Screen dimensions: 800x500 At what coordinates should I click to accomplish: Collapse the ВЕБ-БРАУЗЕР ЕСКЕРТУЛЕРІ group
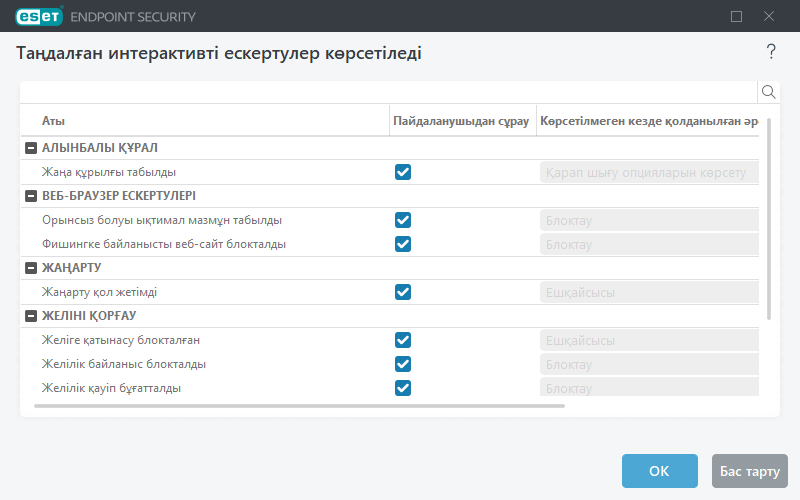tap(30, 196)
